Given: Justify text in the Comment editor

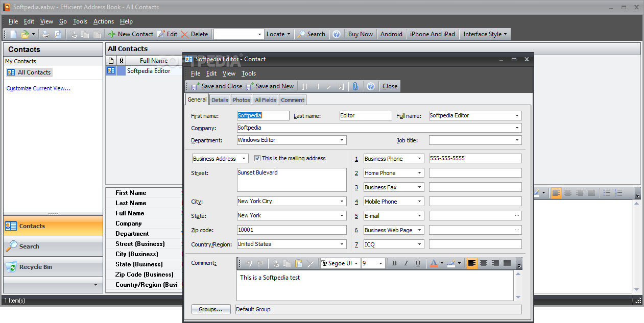Looking at the screenshot, I should 507,263.
